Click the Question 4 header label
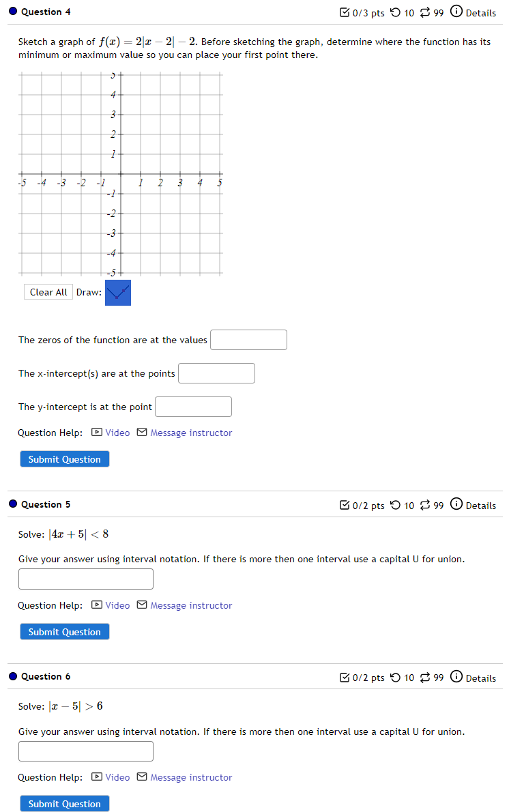The image size is (524, 812). (x=48, y=12)
